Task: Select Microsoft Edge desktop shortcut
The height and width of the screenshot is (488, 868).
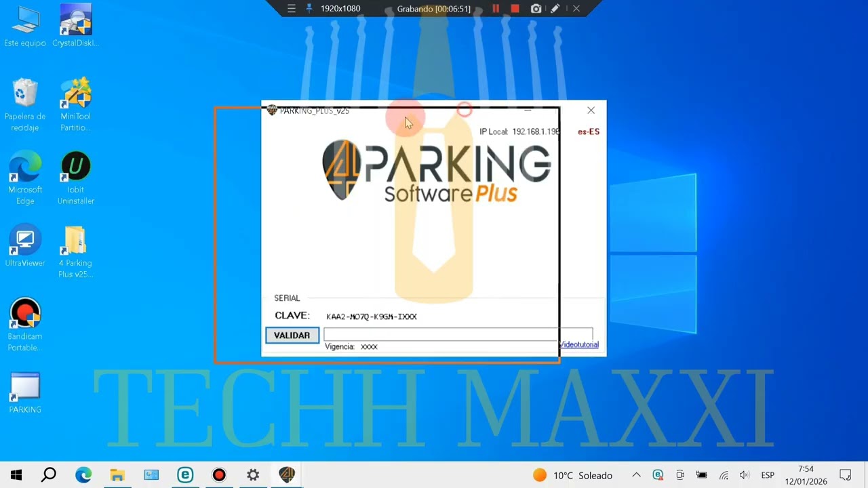Action: pyautogui.click(x=25, y=178)
